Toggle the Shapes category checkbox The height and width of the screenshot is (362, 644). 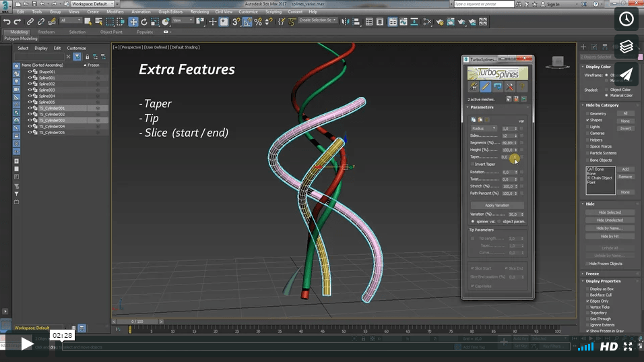pyautogui.click(x=587, y=120)
